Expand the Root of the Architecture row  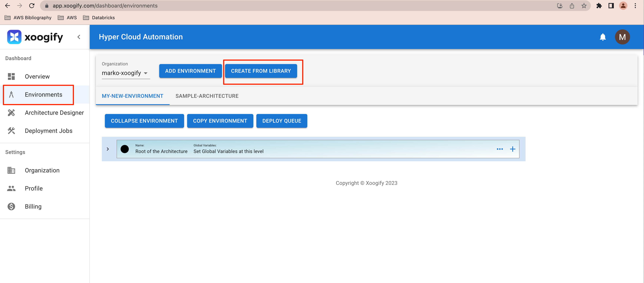(108, 149)
